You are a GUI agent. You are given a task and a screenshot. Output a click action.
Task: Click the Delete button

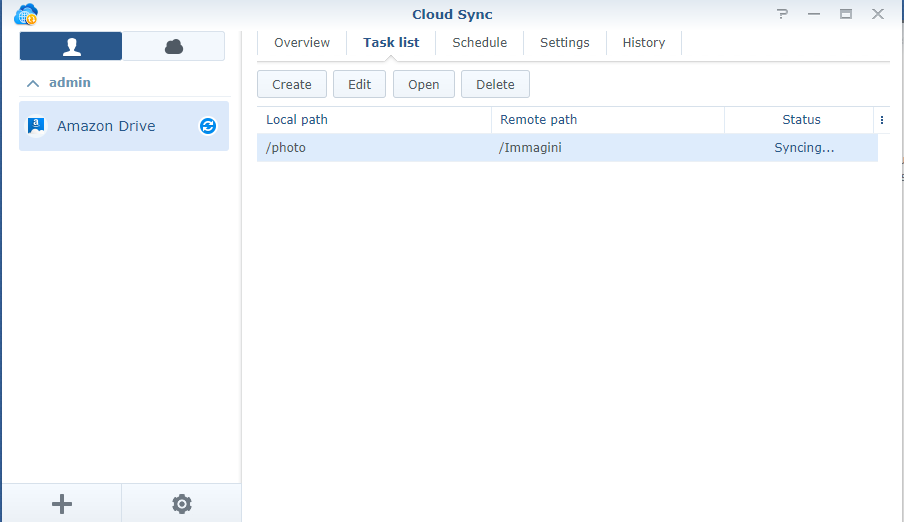click(495, 84)
